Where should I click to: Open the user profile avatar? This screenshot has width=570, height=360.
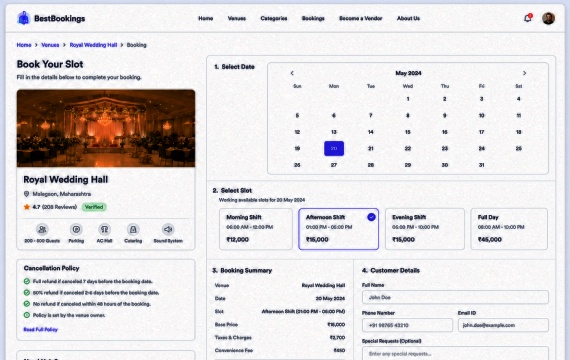(x=548, y=18)
